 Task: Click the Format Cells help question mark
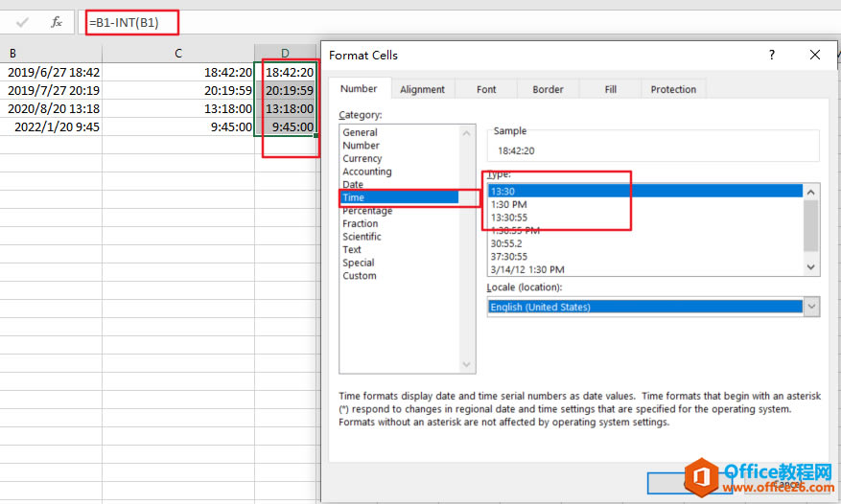[x=771, y=55]
